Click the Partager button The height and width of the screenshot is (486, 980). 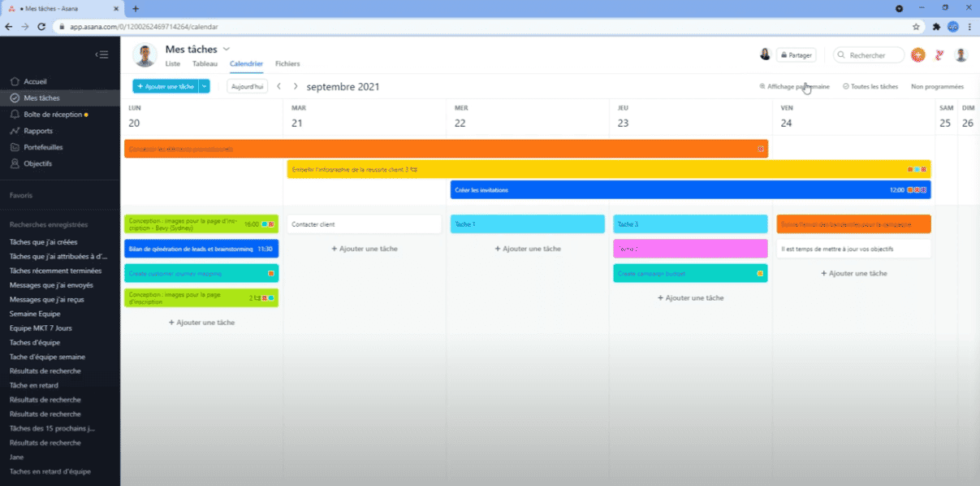point(796,55)
